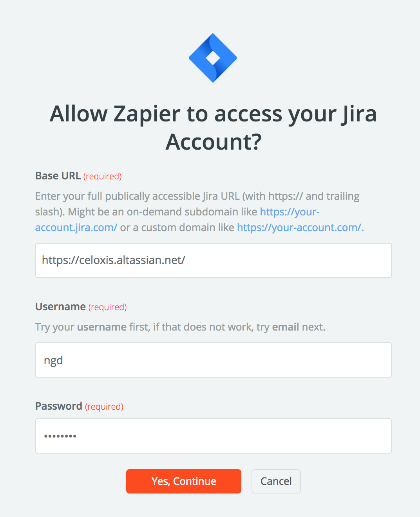Focus the Username input containing 'ngd'

(x=213, y=360)
